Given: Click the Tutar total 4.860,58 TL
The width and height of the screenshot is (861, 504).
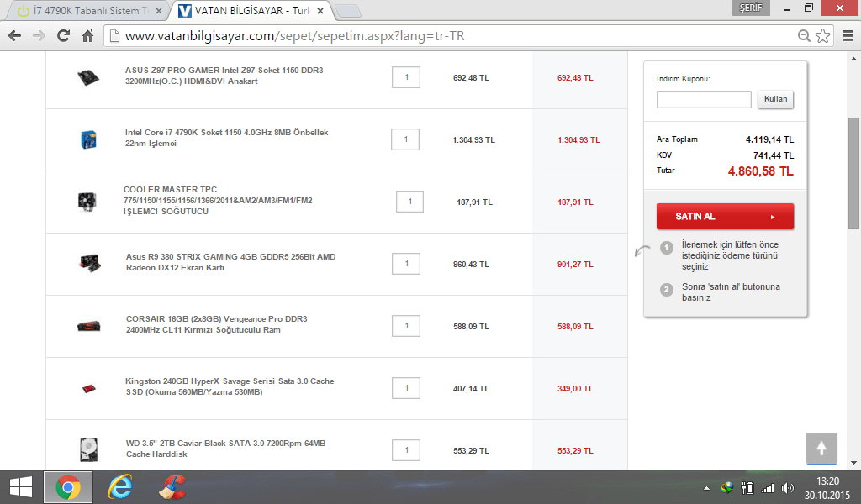Looking at the screenshot, I should click(760, 171).
